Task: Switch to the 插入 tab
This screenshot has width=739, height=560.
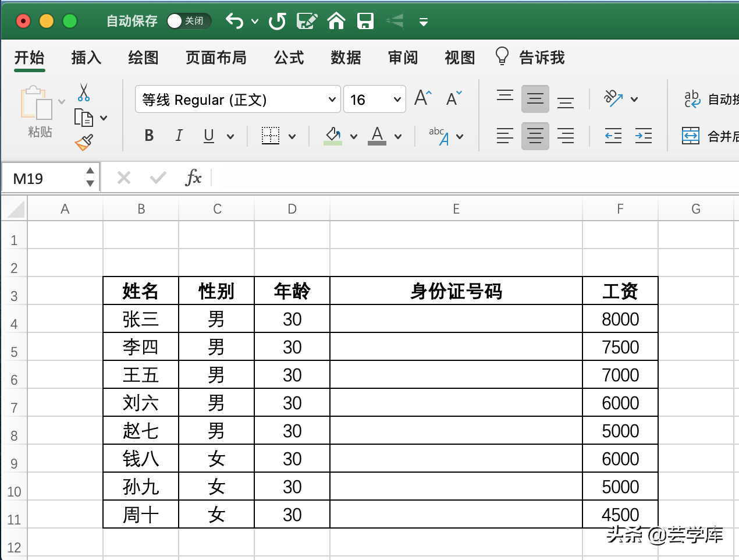Action: 86,58
